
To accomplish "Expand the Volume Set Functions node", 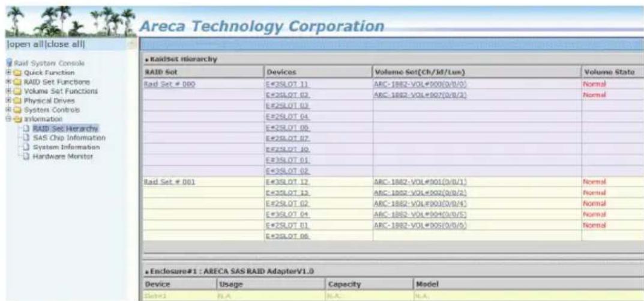I will click(x=8, y=91).
